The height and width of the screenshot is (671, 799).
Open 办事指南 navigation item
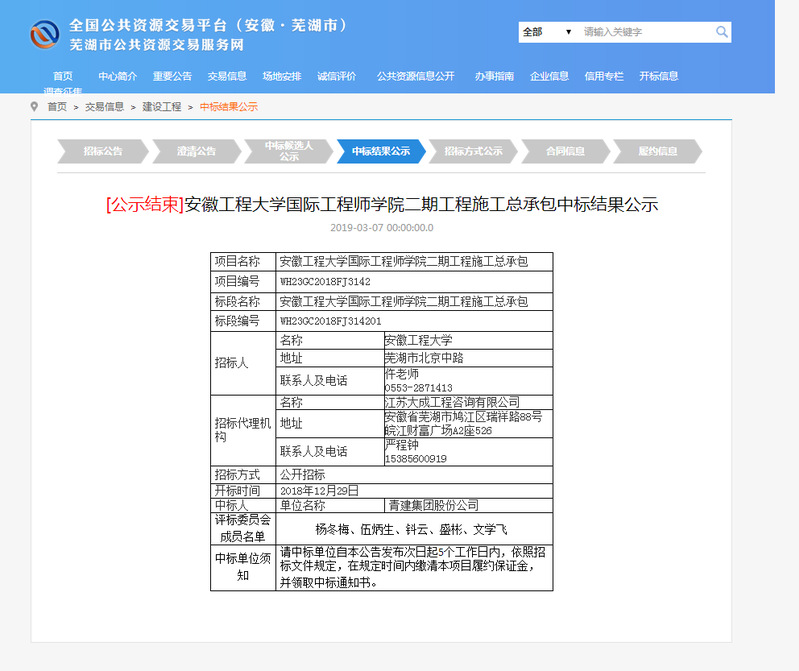tap(494, 76)
